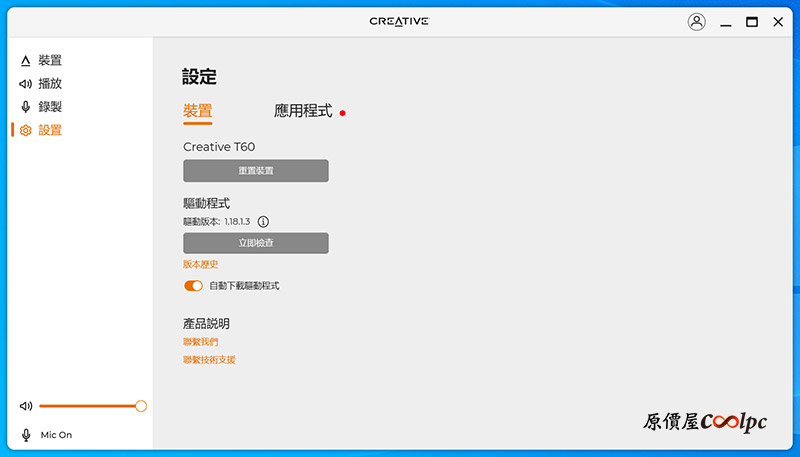Image resolution: width=800 pixels, height=457 pixels.
Task: Click the driver version 1.18.1.3 text
Action: click(x=237, y=222)
